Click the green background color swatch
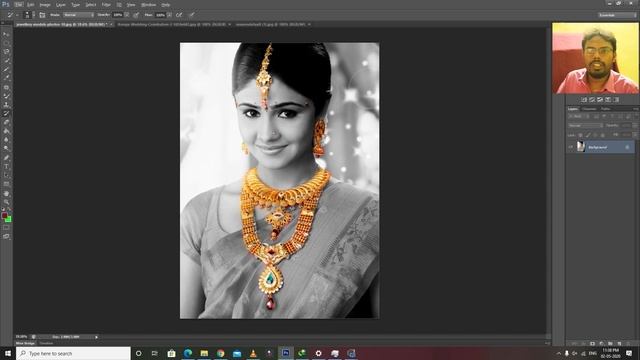640x360 pixels. 9,220
